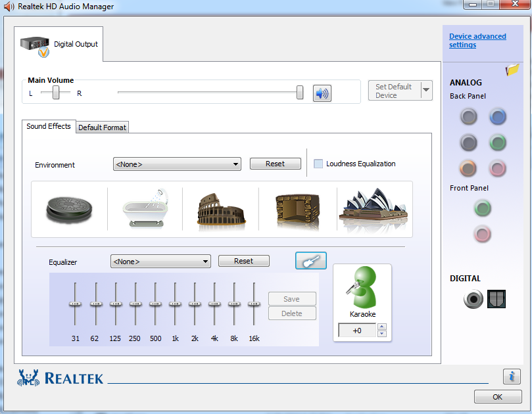Toggle the green front panel jack
The image size is (532, 414).
coord(483,209)
